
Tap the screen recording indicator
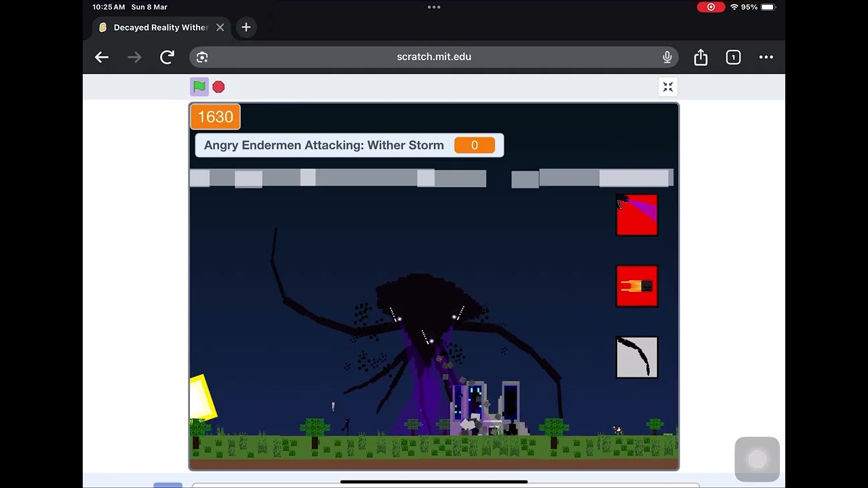[711, 7]
